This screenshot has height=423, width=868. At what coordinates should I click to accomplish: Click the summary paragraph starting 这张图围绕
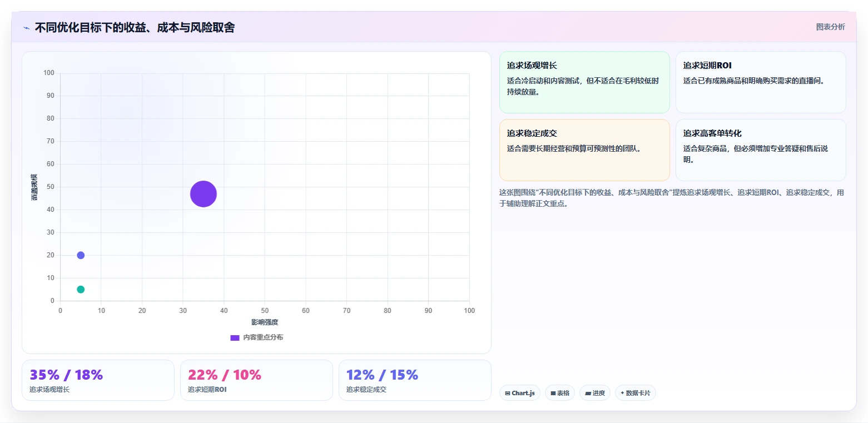coord(672,198)
